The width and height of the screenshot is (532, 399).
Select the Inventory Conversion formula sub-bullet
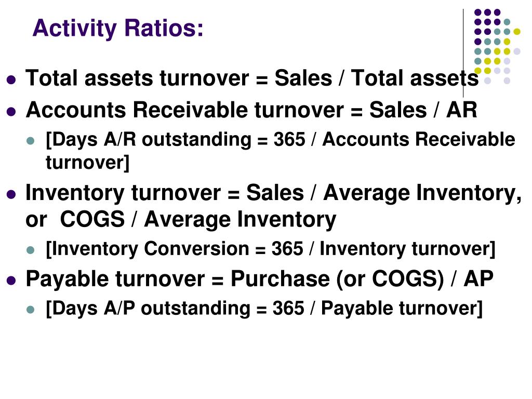tap(270, 249)
